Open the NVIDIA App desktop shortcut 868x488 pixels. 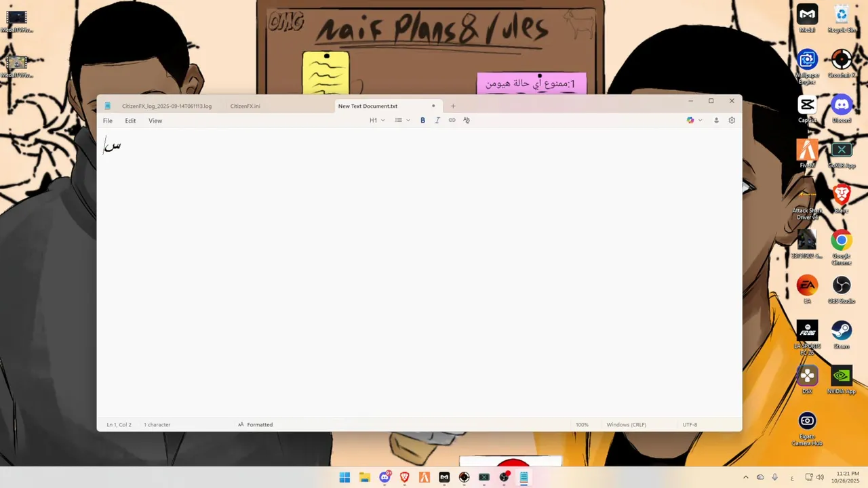click(x=842, y=380)
